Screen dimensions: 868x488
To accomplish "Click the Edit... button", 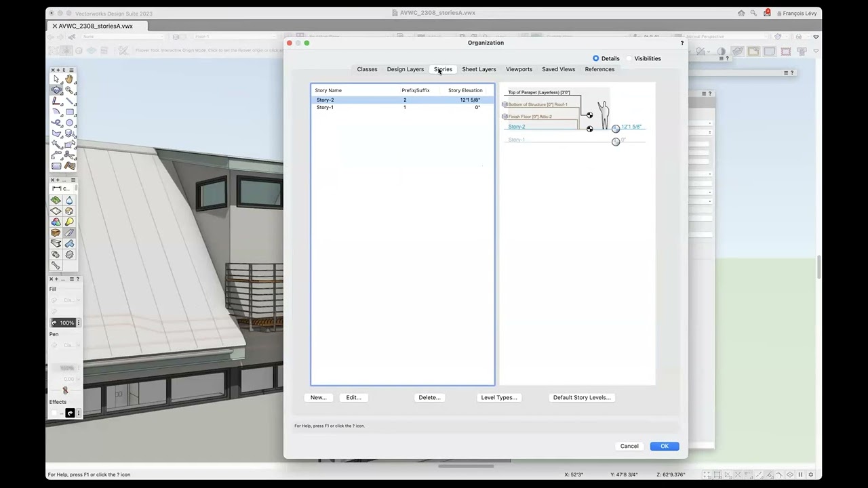I will click(x=353, y=398).
